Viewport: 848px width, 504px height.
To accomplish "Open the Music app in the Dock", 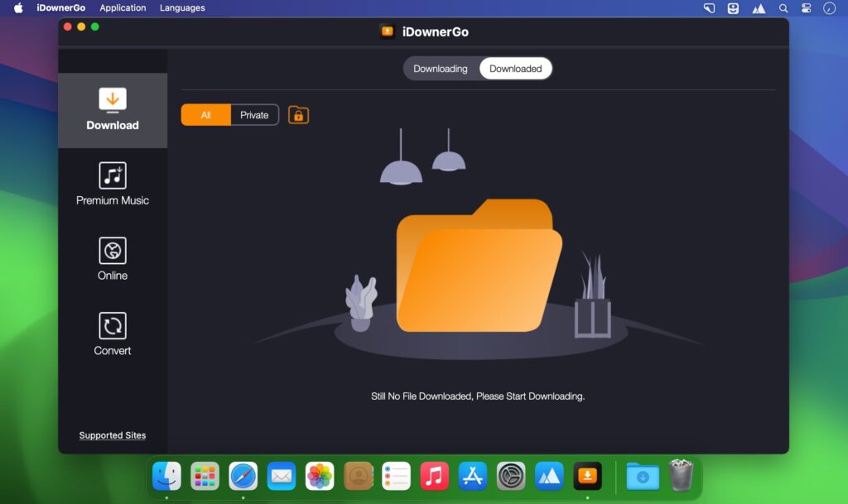I will [434, 476].
